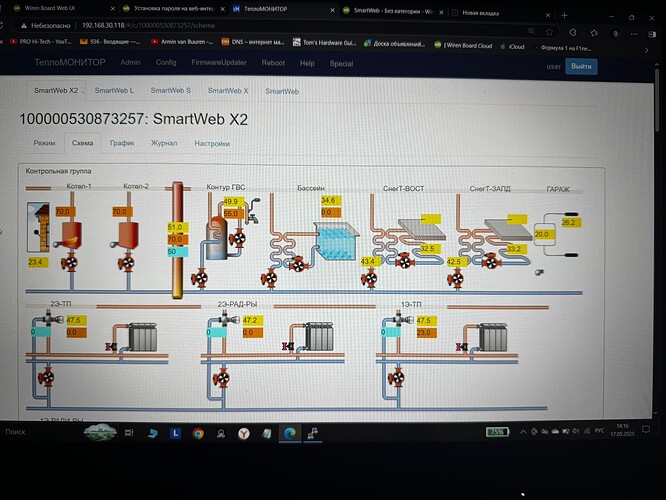Switch to the SmartWeb X tab

pos(228,91)
